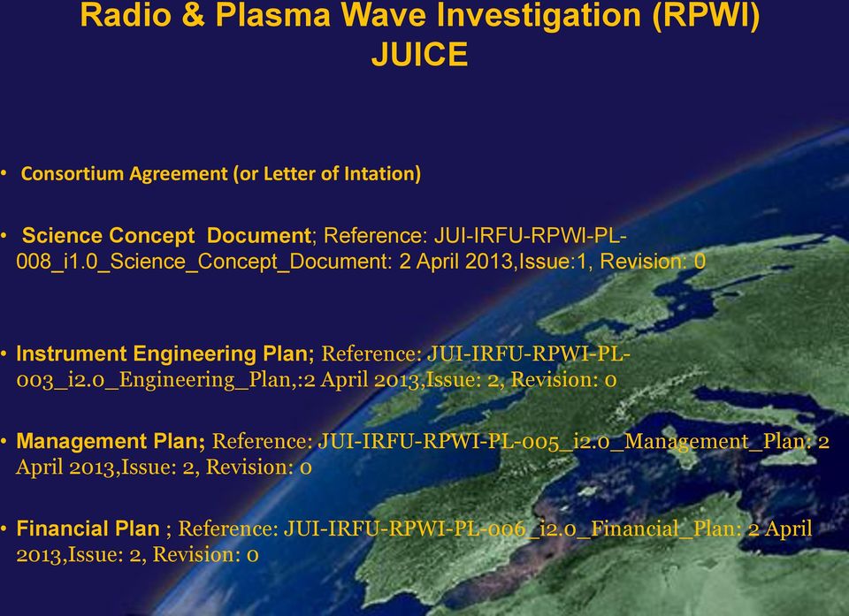Click the 'JUI-IRFU-RPWI-PL-006_i2.0_Financial_Plan' reference text

click(x=512, y=529)
